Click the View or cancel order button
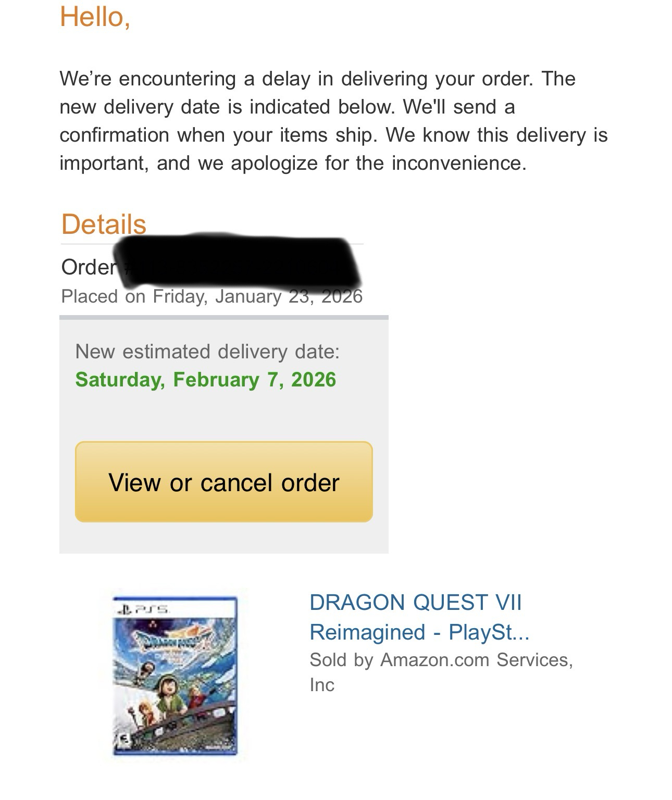 [x=223, y=482]
